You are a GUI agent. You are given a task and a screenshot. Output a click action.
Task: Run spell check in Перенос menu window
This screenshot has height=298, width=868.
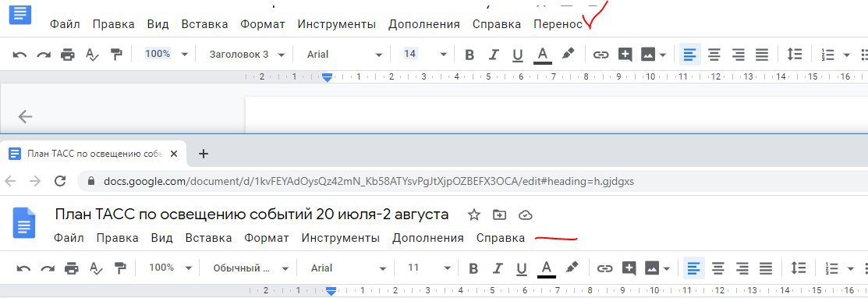pos(92,55)
